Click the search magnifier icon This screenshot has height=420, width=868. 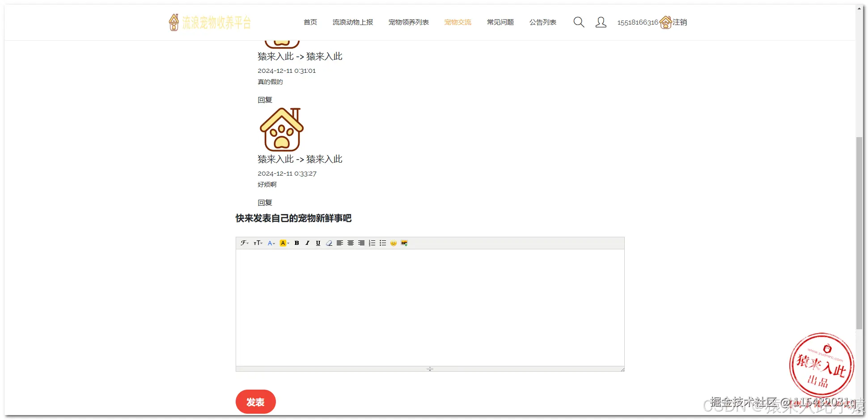[x=579, y=22]
